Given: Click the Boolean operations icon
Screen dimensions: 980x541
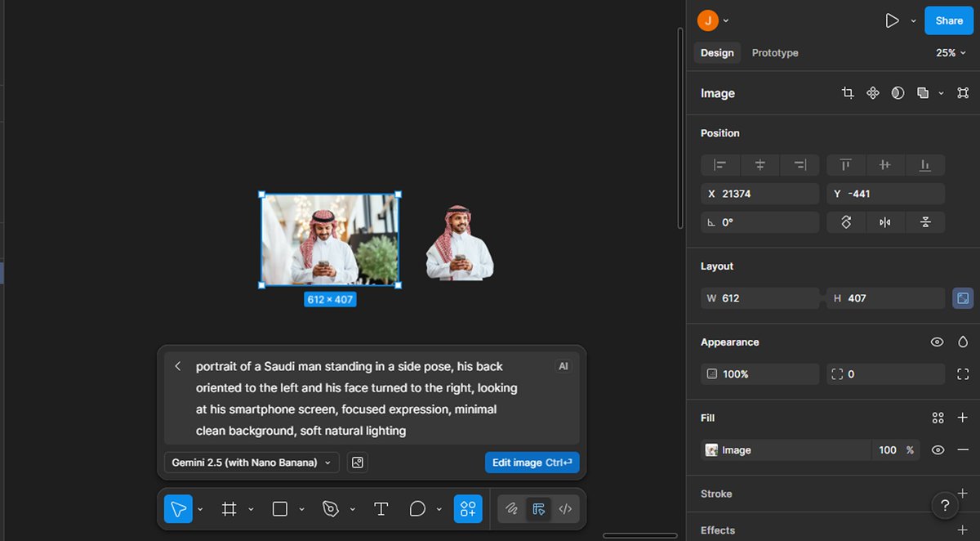Looking at the screenshot, I should click(923, 93).
